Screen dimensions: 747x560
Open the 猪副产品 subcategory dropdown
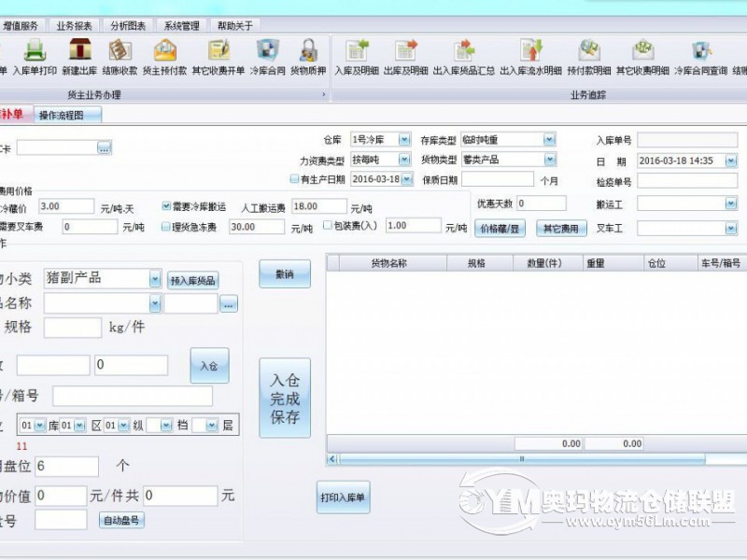coord(155,279)
